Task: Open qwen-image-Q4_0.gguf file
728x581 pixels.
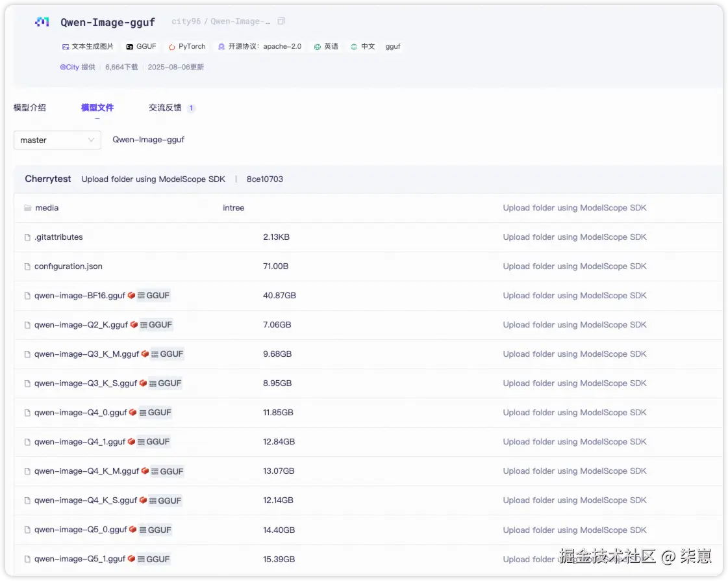Action: tap(81, 413)
